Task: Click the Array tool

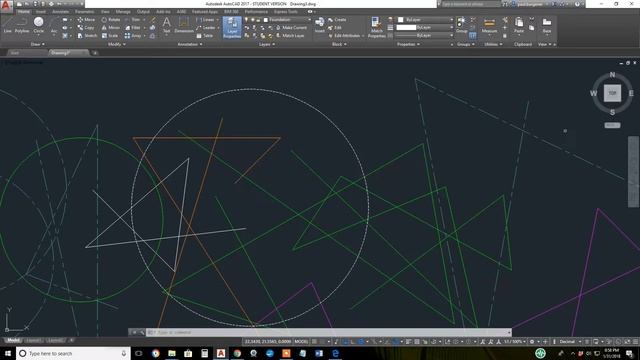Action: tap(133, 36)
